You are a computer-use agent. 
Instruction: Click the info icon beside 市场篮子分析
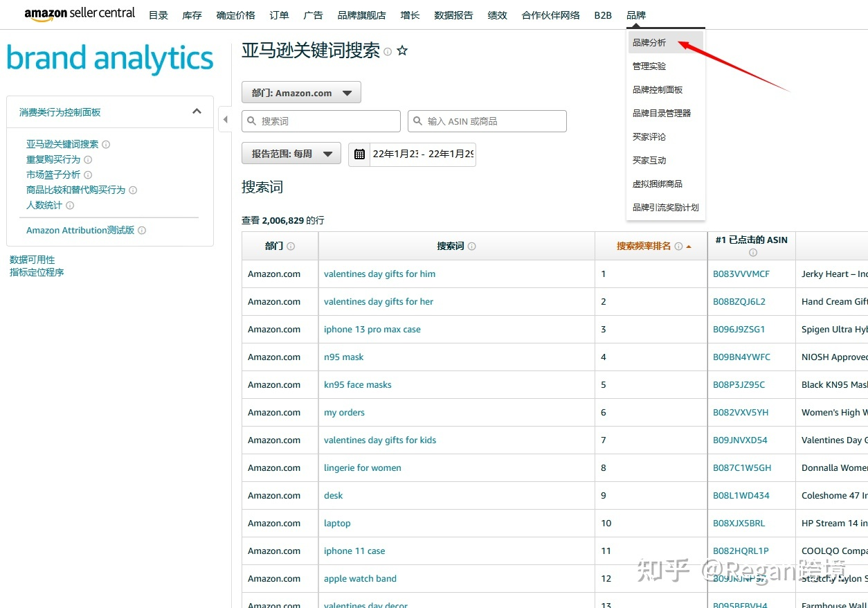(x=88, y=175)
